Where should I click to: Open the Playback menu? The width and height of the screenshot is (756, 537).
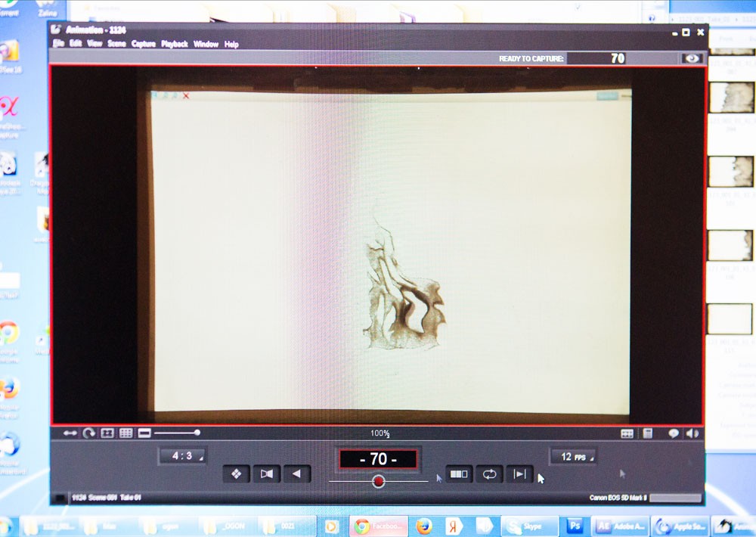tap(174, 44)
